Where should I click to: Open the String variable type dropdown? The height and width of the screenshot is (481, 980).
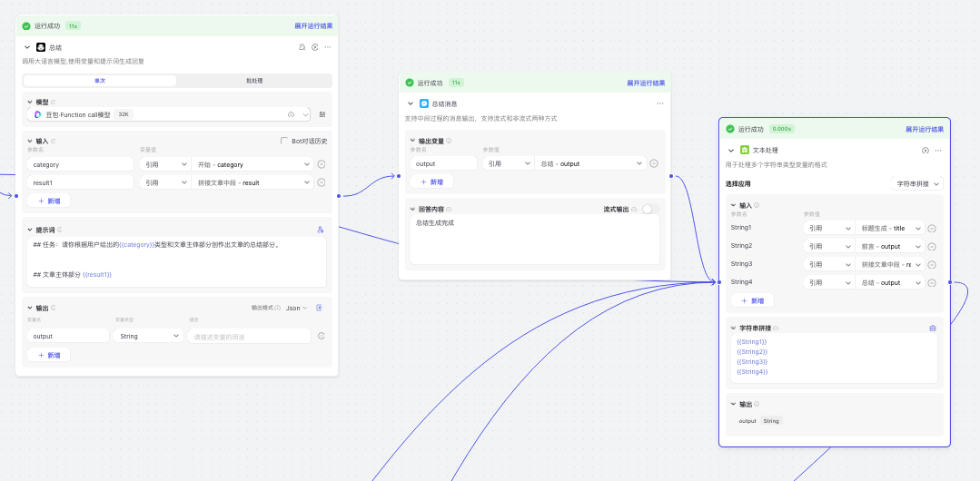(x=148, y=336)
